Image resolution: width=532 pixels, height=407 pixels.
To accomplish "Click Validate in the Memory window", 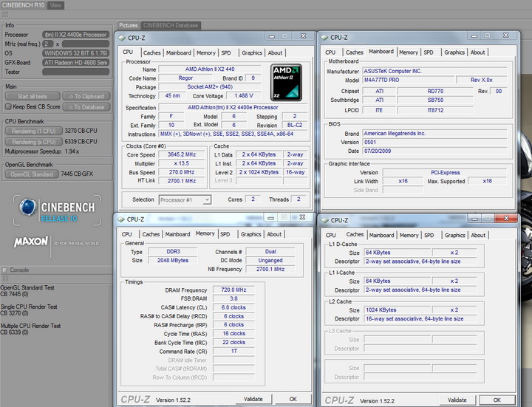I will 253,399.
